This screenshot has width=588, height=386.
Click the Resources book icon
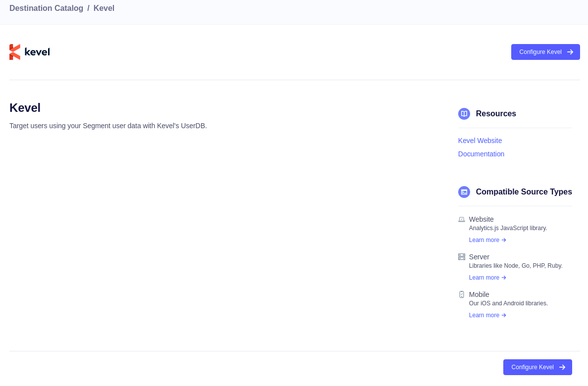[x=464, y=113]
